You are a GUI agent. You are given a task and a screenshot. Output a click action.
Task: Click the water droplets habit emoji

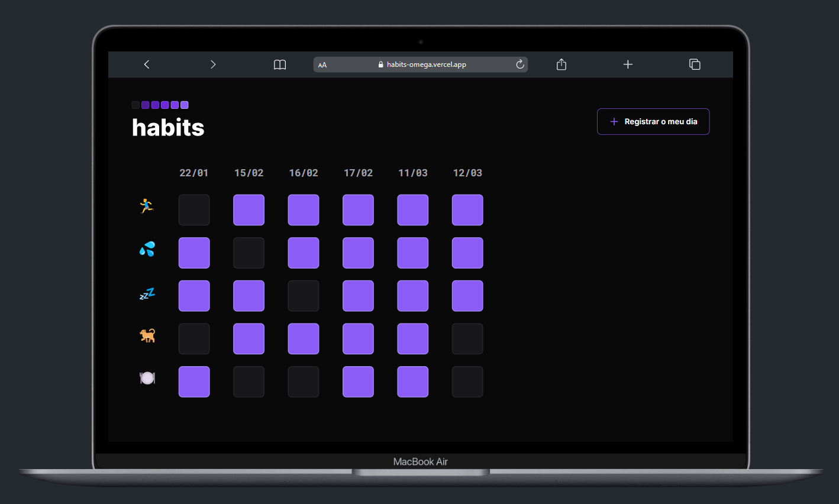click(x=147, y=249)
